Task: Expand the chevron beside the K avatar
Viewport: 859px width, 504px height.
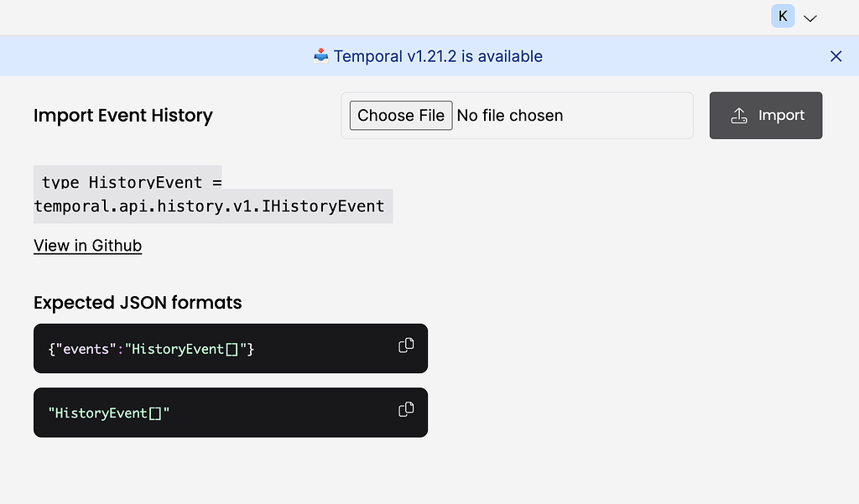Action: (x=810, y=18)
